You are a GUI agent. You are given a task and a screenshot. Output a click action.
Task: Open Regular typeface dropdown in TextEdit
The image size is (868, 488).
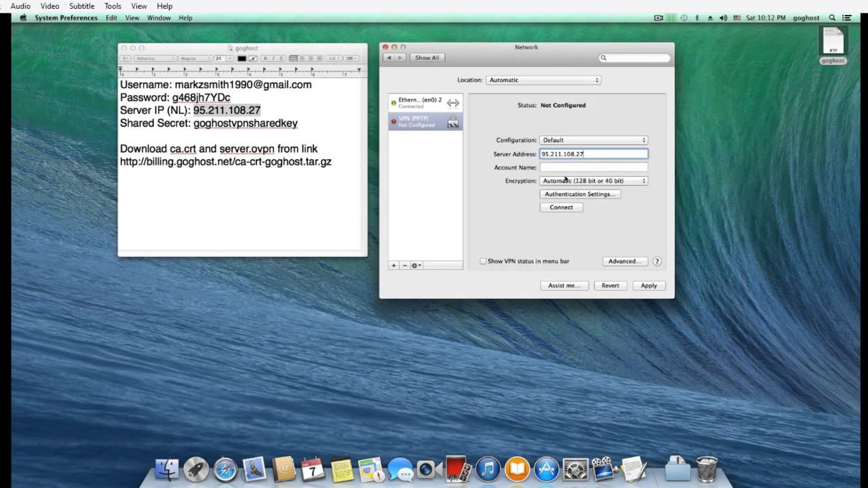[x=195, y=58]
